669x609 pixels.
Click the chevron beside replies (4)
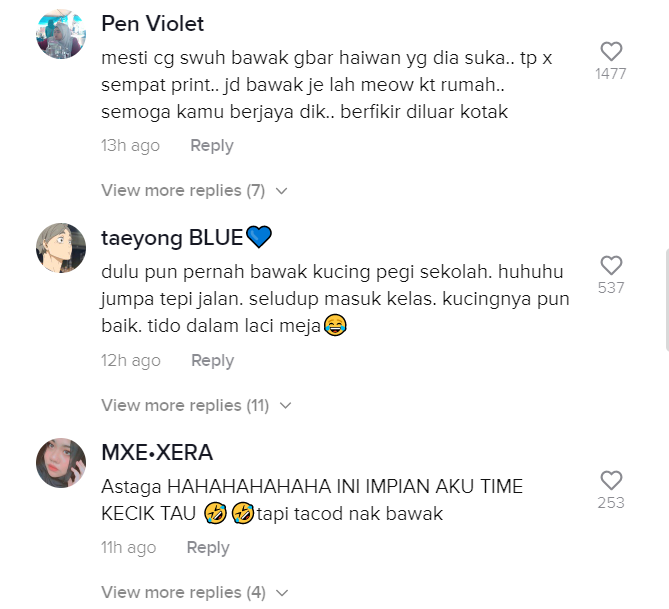click(x=282, y=593)
